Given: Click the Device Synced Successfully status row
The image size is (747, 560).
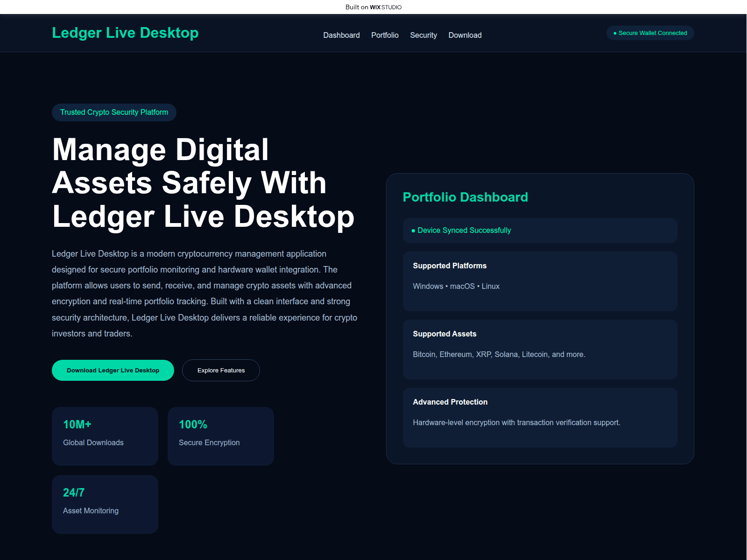Looking at the screenshot, I should point(540,231).
